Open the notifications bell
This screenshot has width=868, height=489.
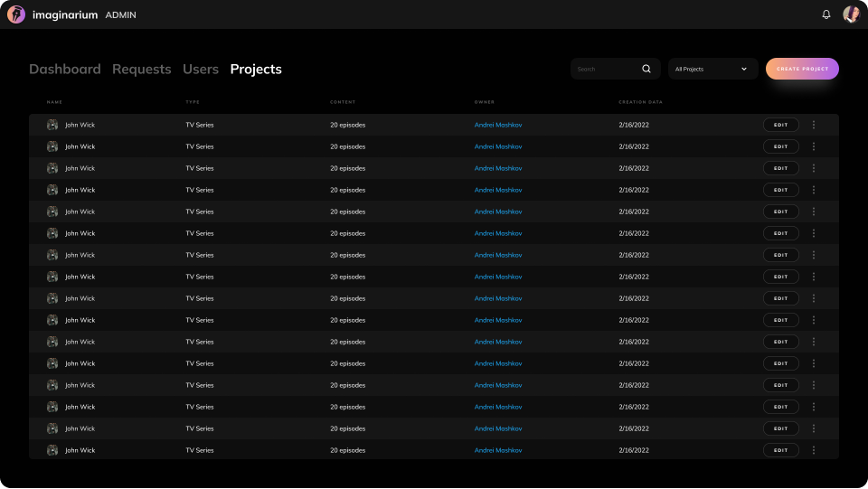point(826,14)
